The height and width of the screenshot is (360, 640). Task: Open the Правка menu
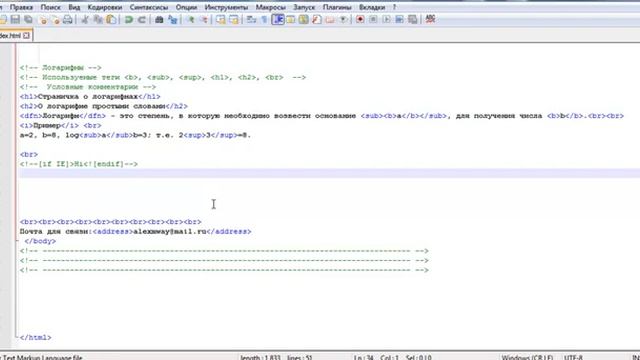point(21,7)
